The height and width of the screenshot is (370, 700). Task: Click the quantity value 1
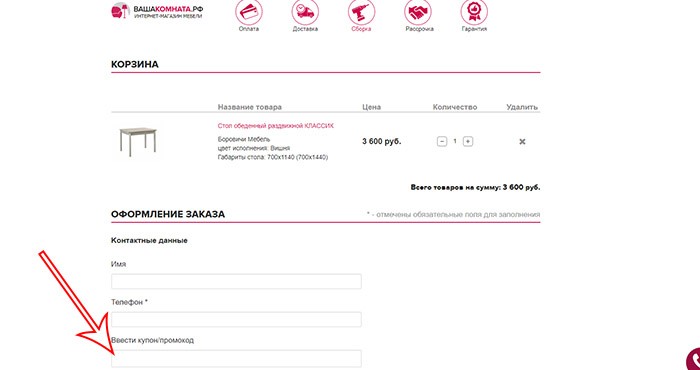click(455, 141)
